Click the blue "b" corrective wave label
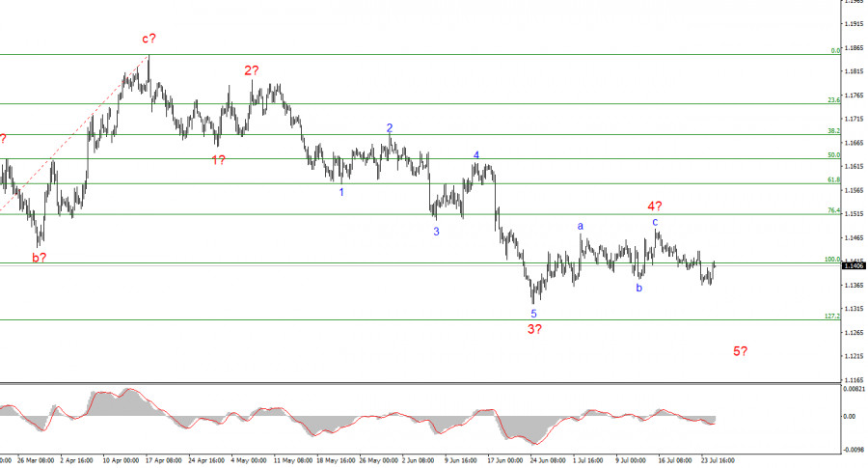Viewport: 868px width, 468px height. pos(638,288)
